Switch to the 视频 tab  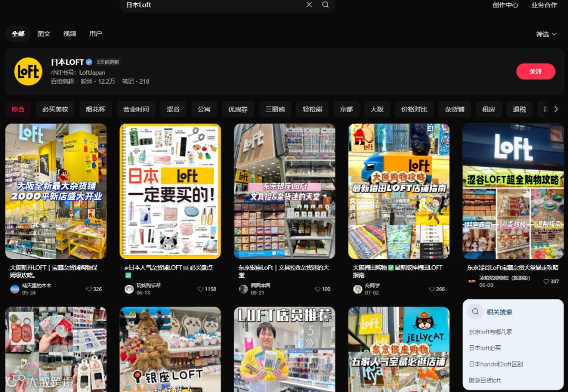(x=69, y=34)
